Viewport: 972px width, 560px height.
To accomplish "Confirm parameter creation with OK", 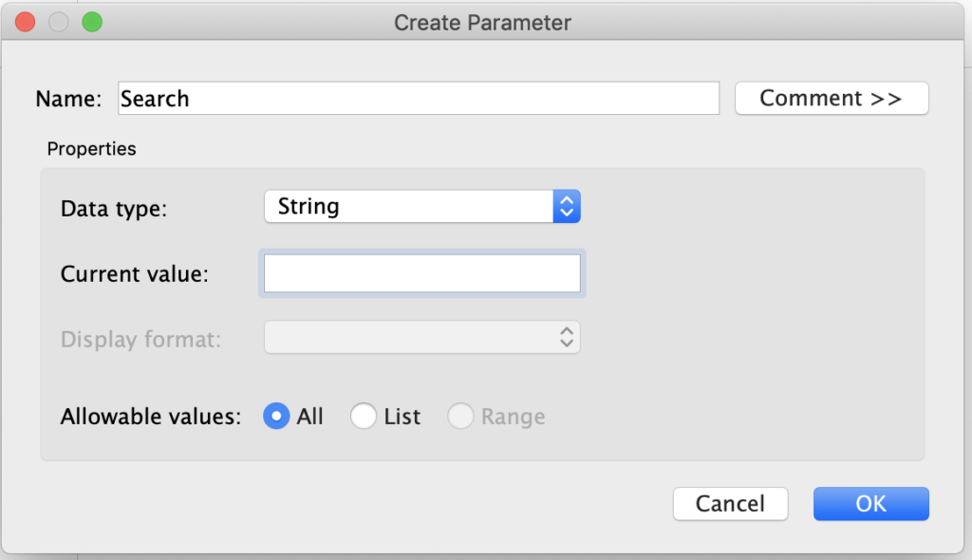I will point(871,504).
